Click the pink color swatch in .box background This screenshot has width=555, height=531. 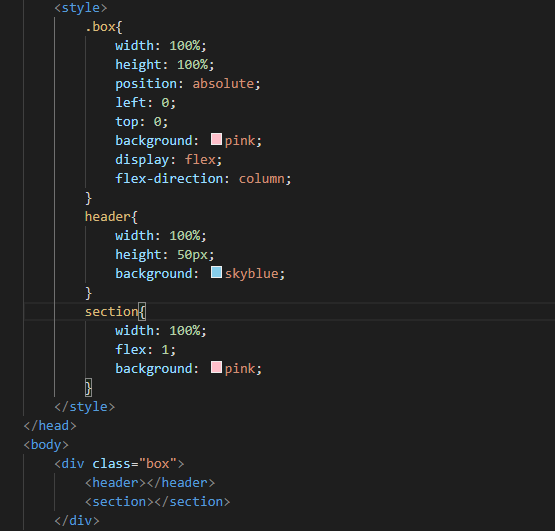216,139
